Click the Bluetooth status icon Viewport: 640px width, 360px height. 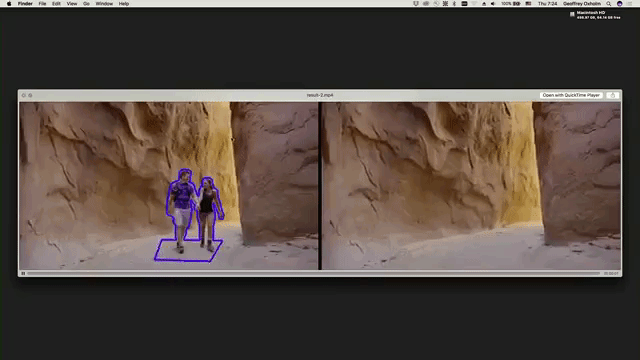454,4
